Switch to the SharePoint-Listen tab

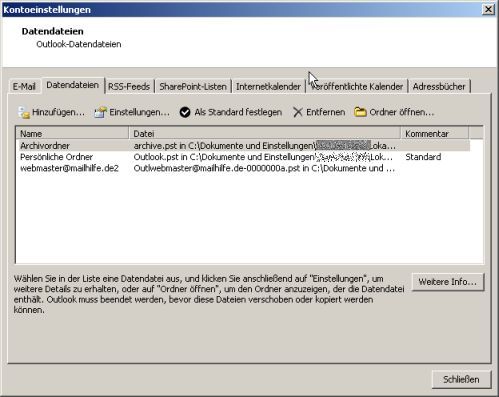(x=193, y=87)
